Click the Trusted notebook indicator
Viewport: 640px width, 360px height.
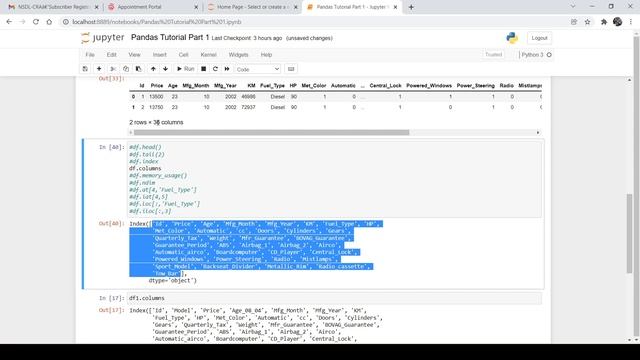click(493, 55)
